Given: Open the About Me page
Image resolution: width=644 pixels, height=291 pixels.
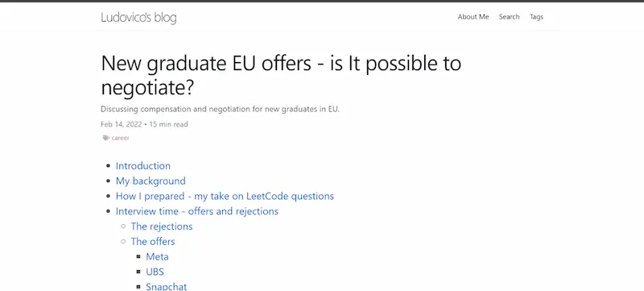Looking at the screenshot, I should (x=473, y=17).
